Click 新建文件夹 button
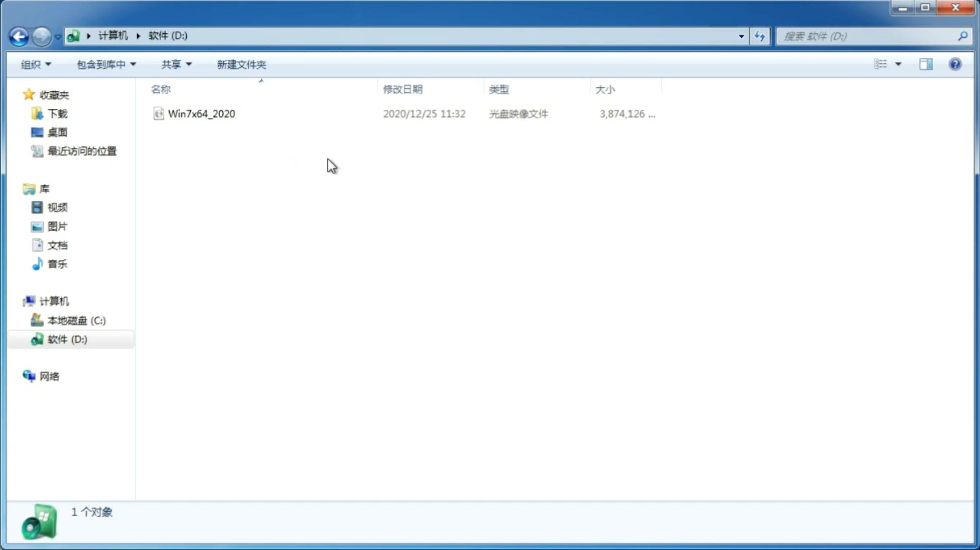Image resolution: width=980 pixels, height=550 pixels. tap(240, 64)
